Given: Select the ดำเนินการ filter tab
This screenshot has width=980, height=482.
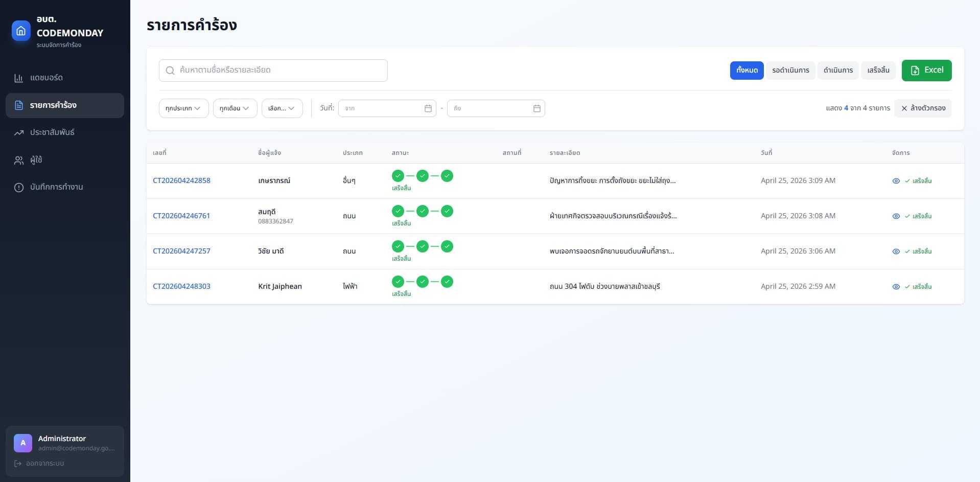Looking at the screenshot, I should pyautogui.click(x=838, y=70).
